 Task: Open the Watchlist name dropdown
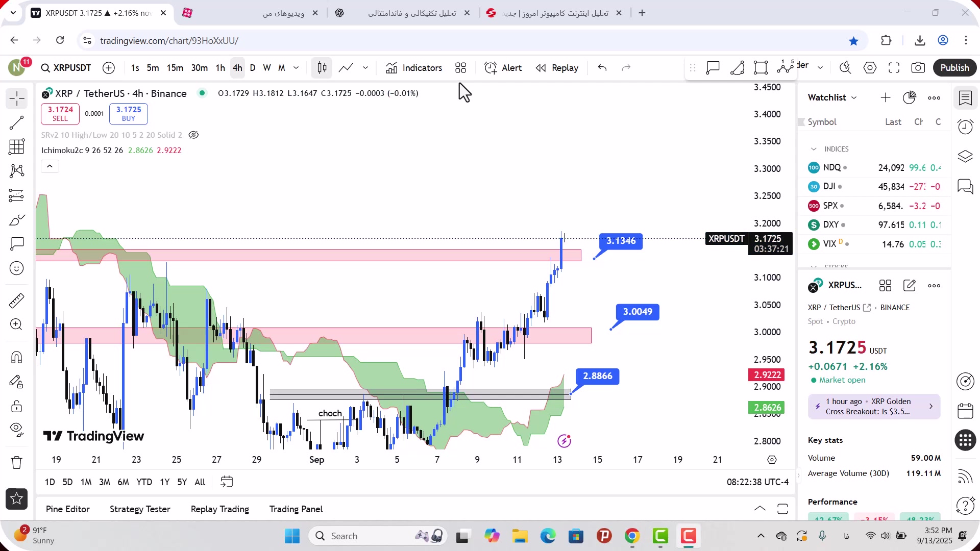pos(832,97)
